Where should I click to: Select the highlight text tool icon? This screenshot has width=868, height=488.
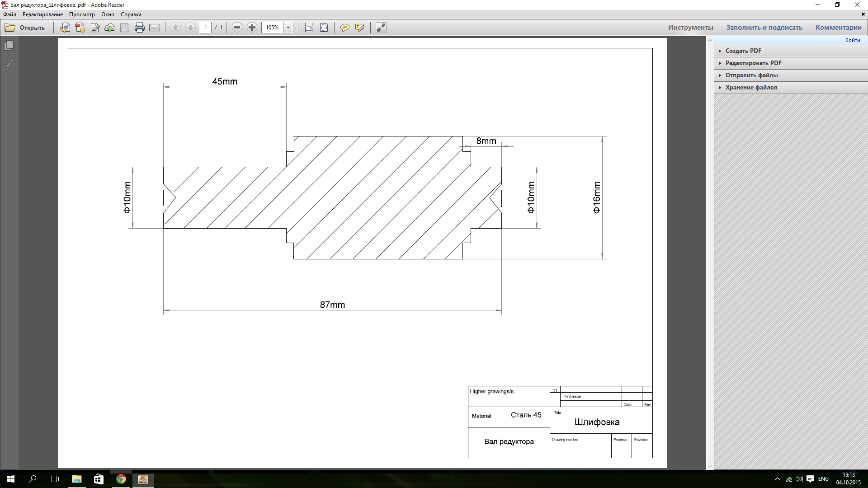point(360,28)
